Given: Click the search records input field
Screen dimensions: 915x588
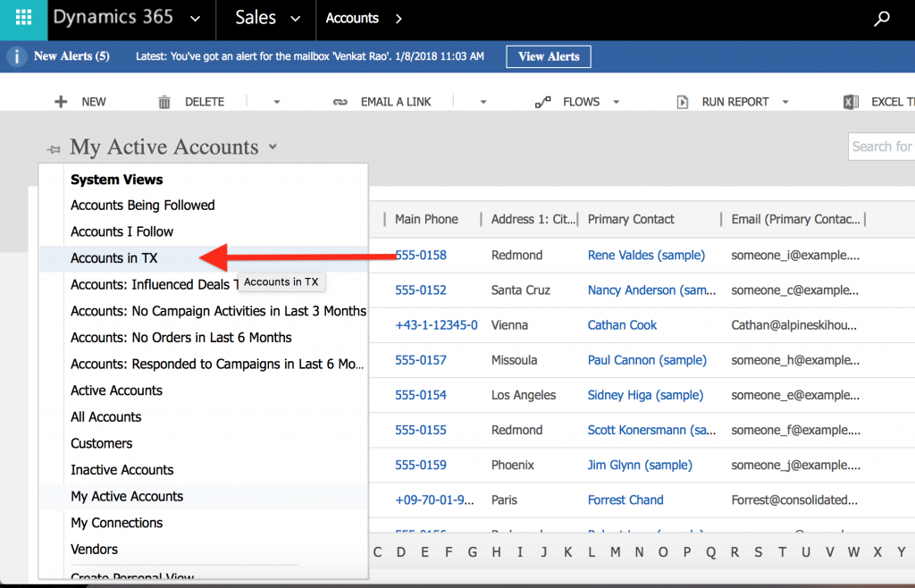Looking at the screenshot, I should (880, 147).
